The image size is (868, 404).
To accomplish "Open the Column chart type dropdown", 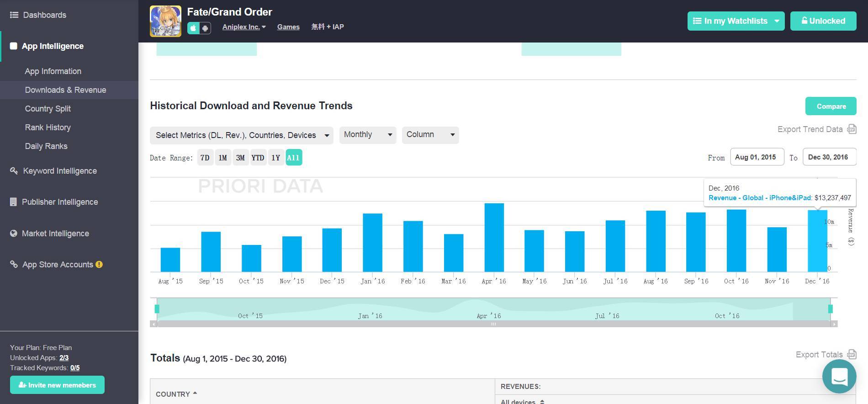I will point(430,135).
